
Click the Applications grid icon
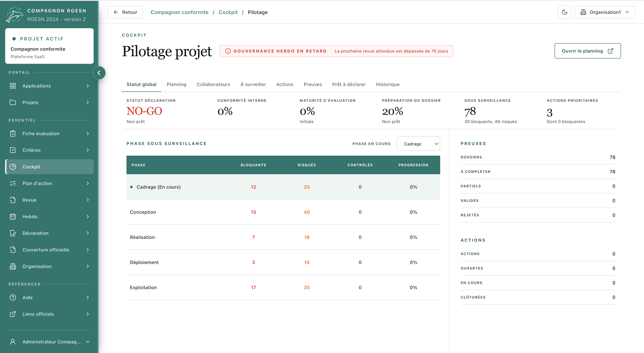click(13, 86)
